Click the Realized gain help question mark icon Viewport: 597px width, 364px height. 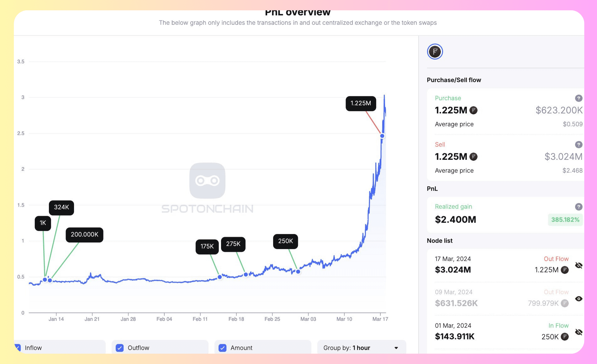coord(579,206)
